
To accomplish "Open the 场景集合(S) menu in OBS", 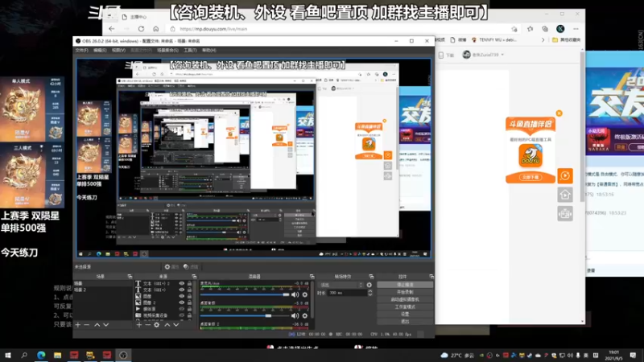I will point(167,50).
